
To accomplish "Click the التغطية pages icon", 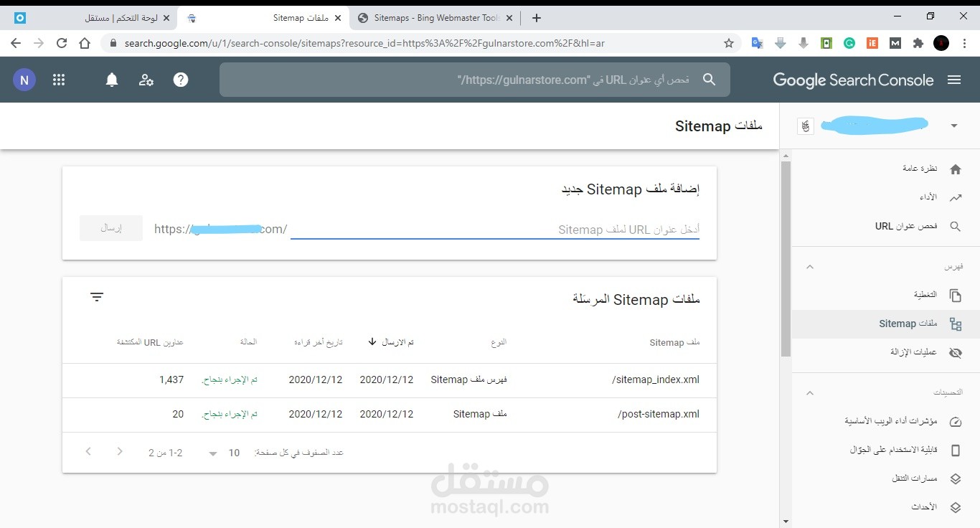I will [x=956, y=295].
